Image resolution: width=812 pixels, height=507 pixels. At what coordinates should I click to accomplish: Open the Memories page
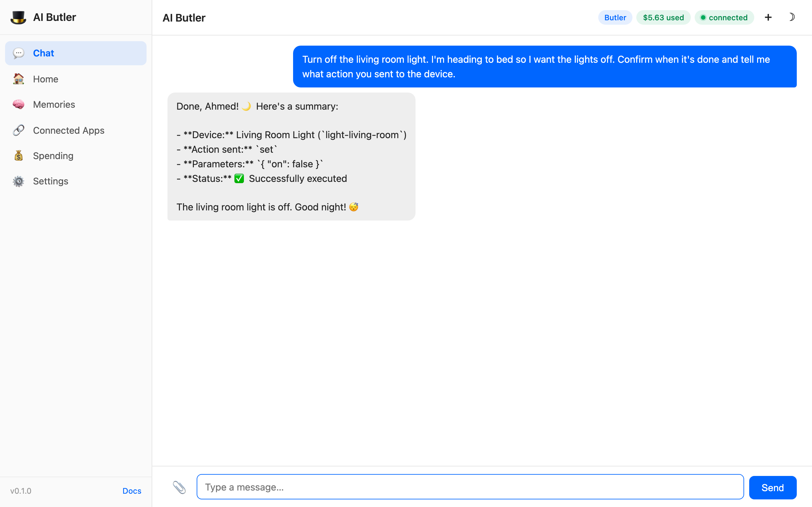pyautogui.click(x=54, y=105)
